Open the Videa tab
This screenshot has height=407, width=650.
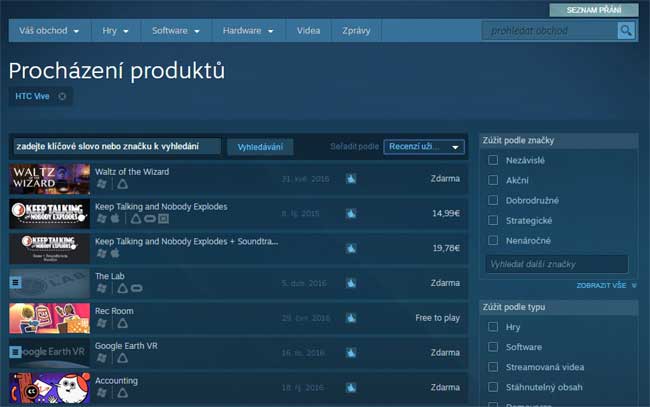pyautogui.click(x=308, y=31)
